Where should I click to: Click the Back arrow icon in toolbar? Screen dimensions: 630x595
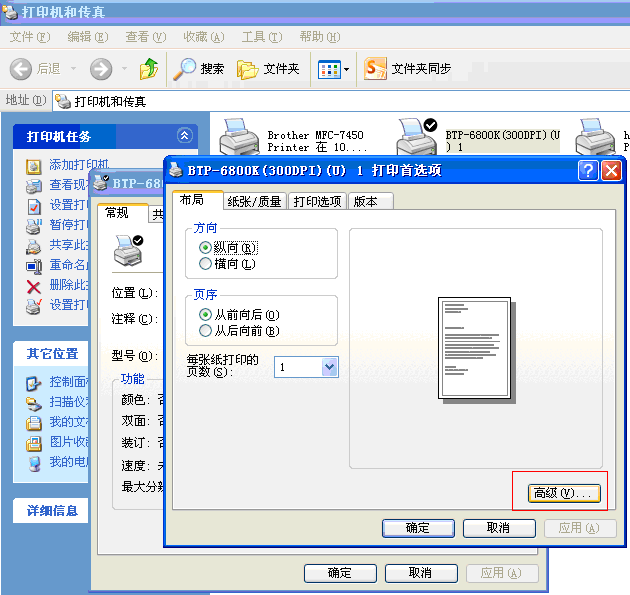[20, 69]
